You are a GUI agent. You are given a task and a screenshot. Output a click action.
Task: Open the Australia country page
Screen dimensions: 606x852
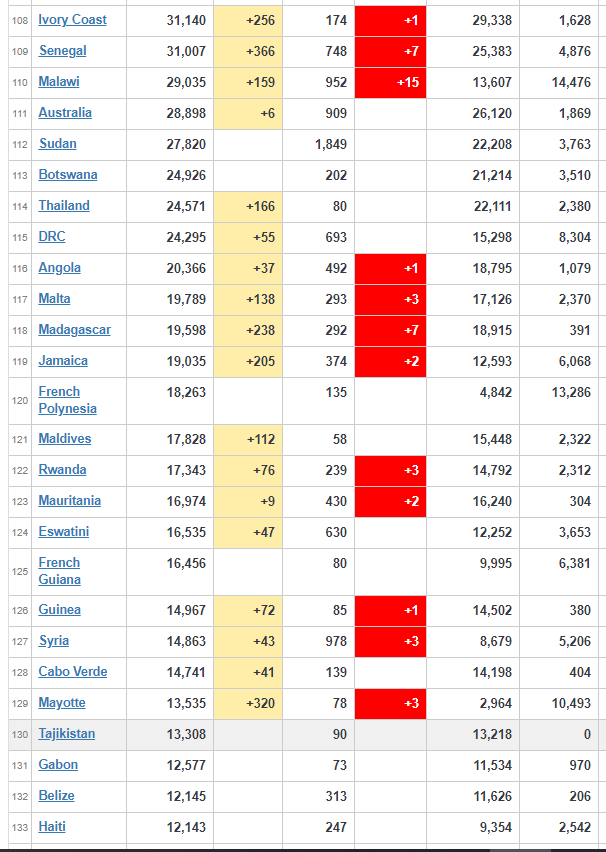(x=65, y=113)
